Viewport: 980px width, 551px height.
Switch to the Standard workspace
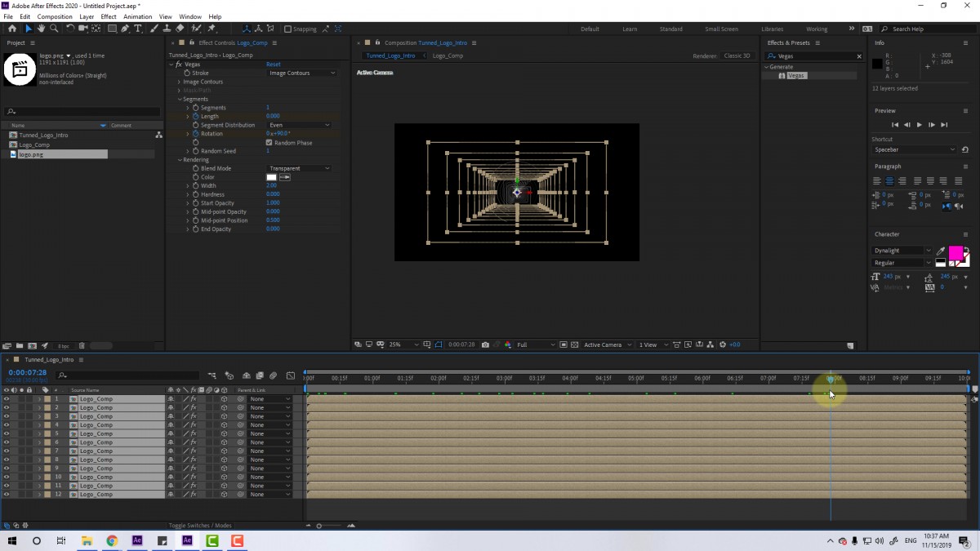tap(670, 29)
